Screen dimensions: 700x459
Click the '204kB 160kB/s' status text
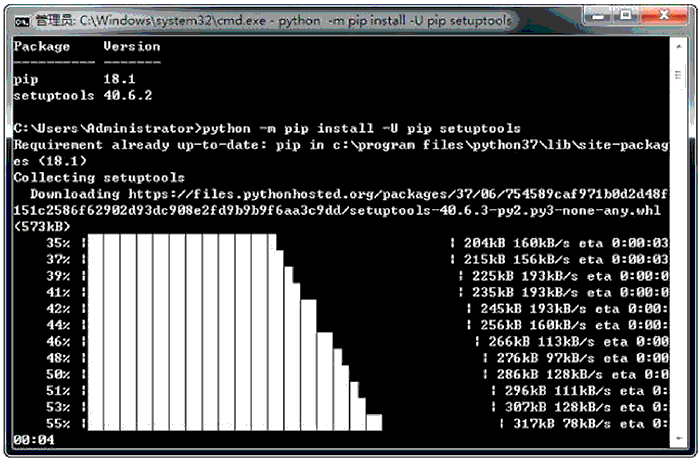517,243
